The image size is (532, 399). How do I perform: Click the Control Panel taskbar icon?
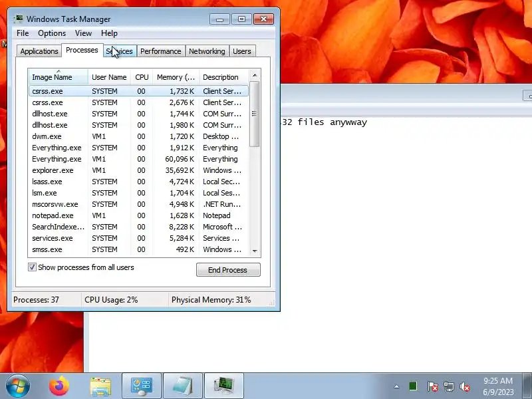click(142, 386)
